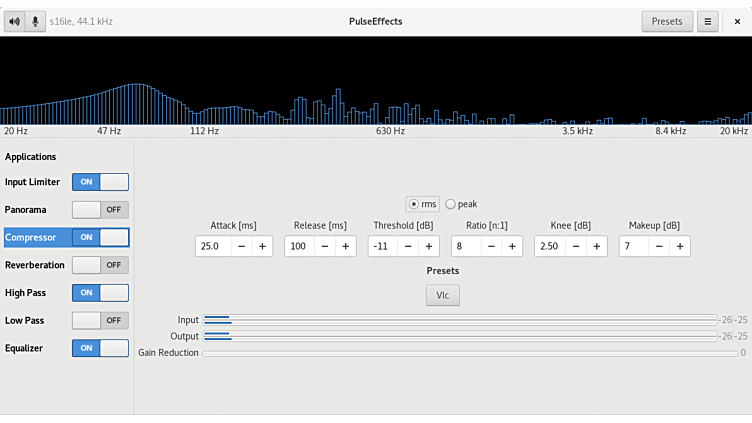Enable the Panorama switch
This screenshot has width=752, height=423.
[x=100, y=210]
